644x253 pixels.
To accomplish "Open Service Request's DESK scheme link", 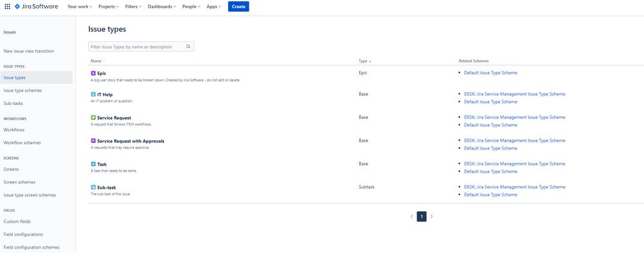I will (x=514, y=117).
